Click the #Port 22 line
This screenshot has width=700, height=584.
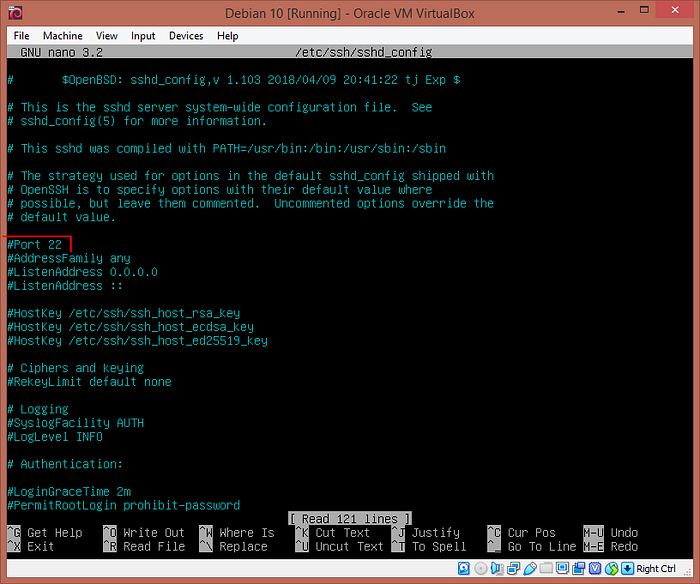(x=34, y=245)
